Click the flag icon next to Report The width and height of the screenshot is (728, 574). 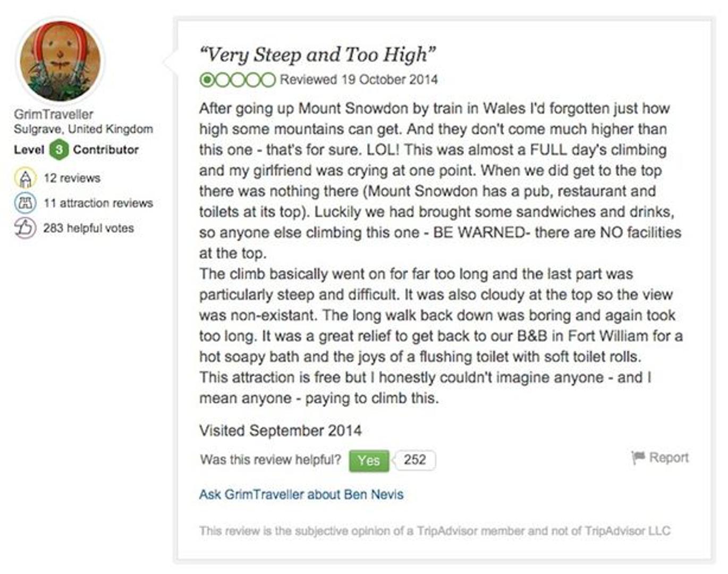[x=638, y=457]
